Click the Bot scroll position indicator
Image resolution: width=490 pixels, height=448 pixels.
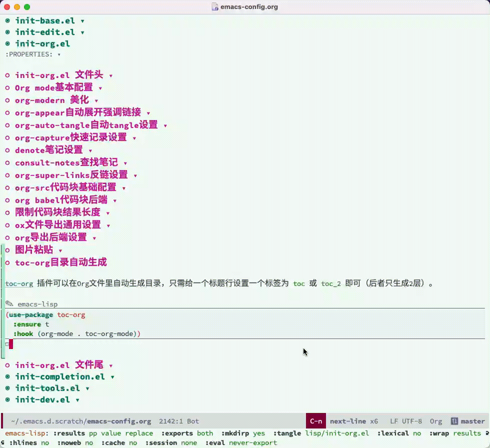pyautogui.click(x=193, y=421)
